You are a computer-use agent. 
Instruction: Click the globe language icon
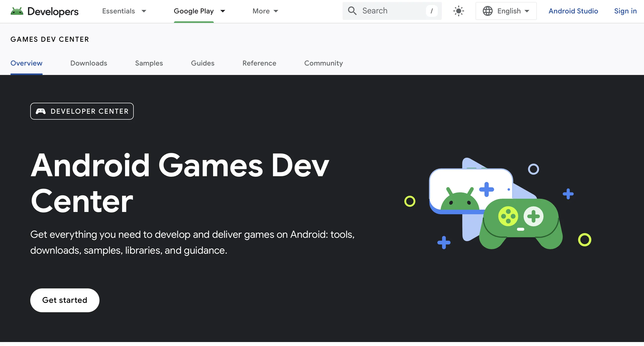[487, 11]
